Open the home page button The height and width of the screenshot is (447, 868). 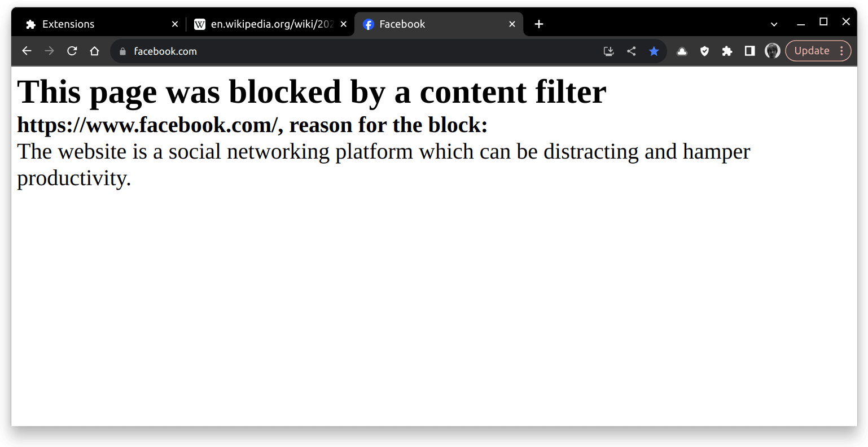[x=94, y=51]
